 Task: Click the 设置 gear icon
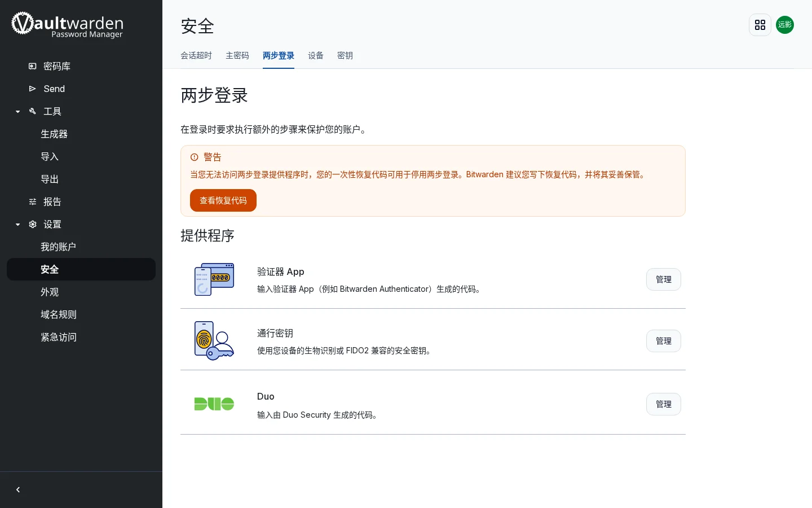click(x=33, y=224)
